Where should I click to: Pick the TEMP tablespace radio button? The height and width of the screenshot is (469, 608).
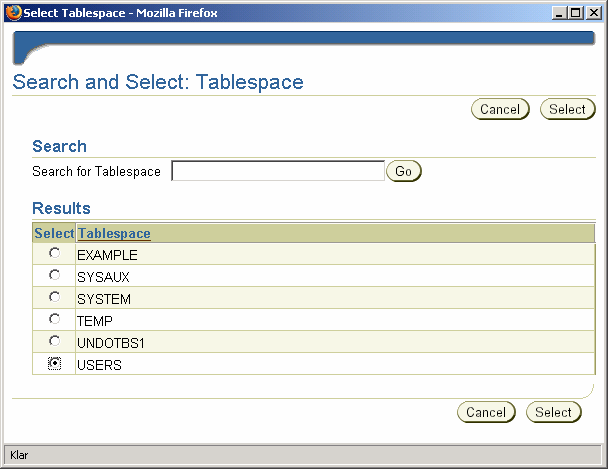(54, 319)
